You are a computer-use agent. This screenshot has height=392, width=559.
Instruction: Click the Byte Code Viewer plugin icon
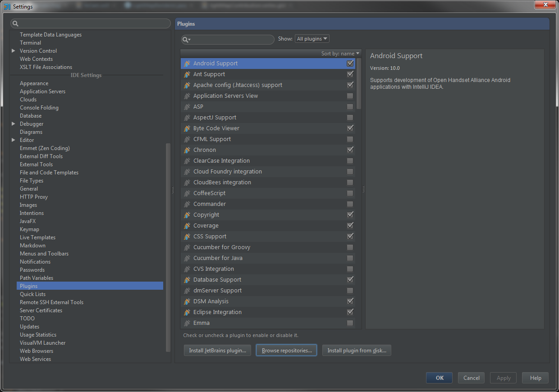187,128
